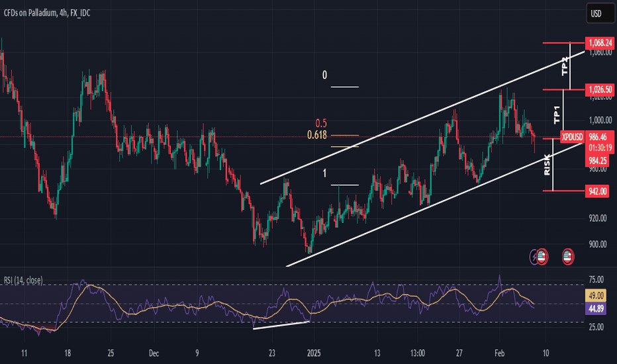Click the 900.00 price axis value
Screen dimensions: 617x364
point(598,244)
